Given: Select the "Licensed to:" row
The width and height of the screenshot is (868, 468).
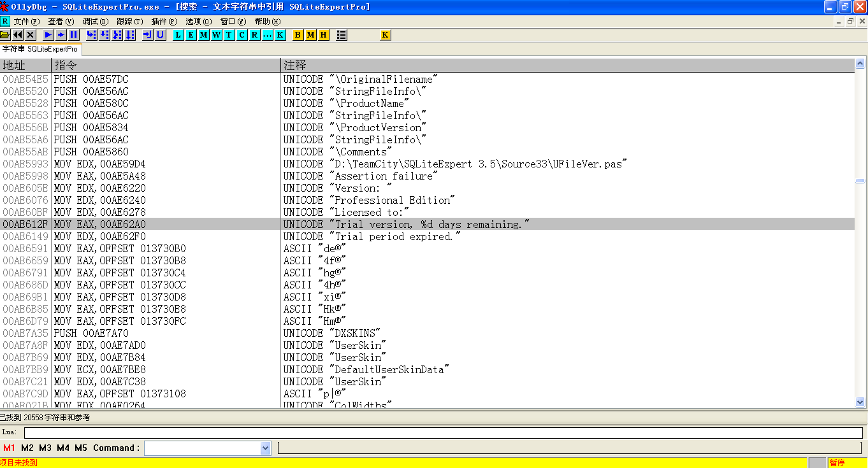Looking at the screenshot, I should [427, 212].
